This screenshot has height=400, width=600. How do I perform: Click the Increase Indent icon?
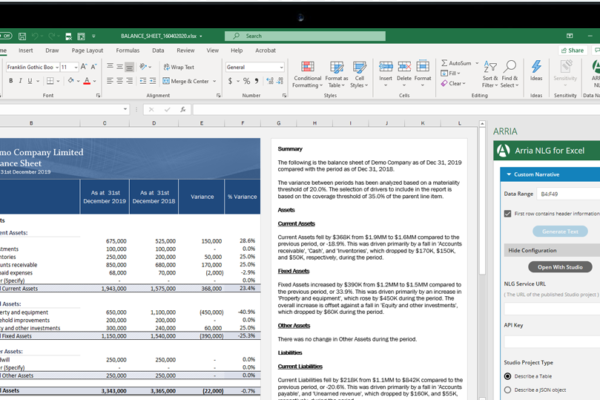coord(152,81)
